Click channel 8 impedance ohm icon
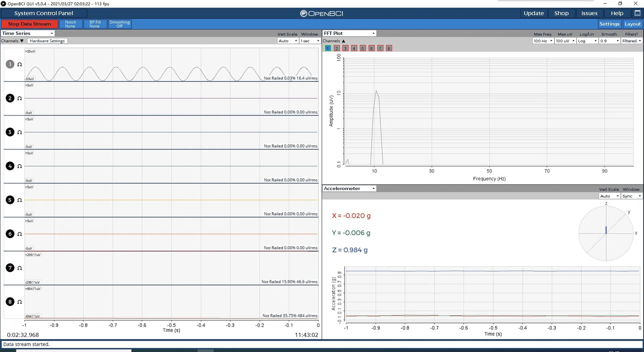Image resolution: width=644 pixels, height=352 pixels. [x=20, y=302]
